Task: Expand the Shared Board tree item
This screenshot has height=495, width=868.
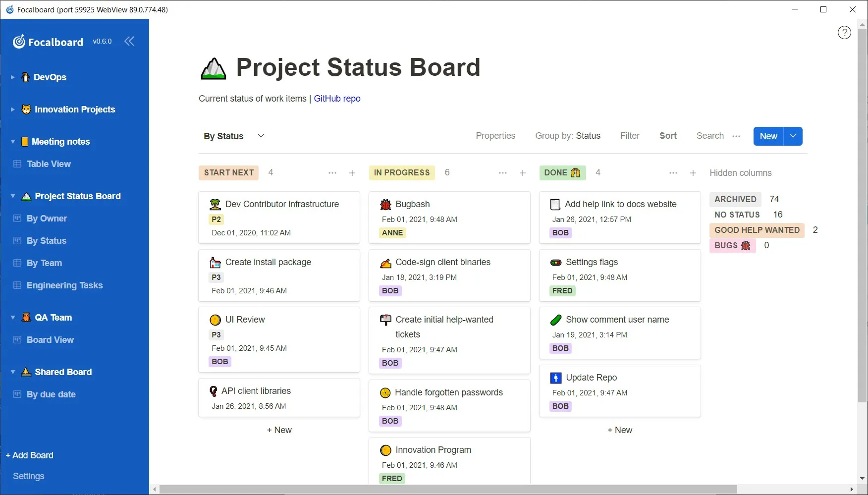Action: point(12,372)
